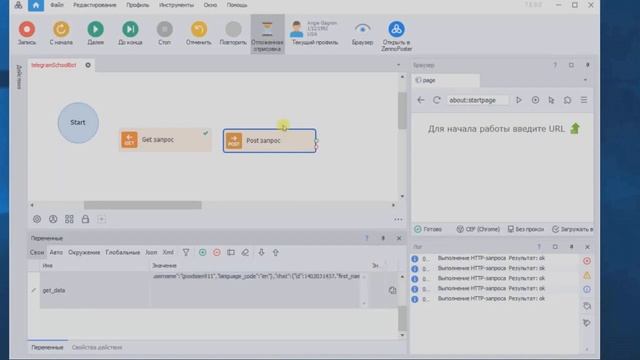Screen dimensions: 640x360
Task: Open the Окно menu
Action: pos(210,5)
